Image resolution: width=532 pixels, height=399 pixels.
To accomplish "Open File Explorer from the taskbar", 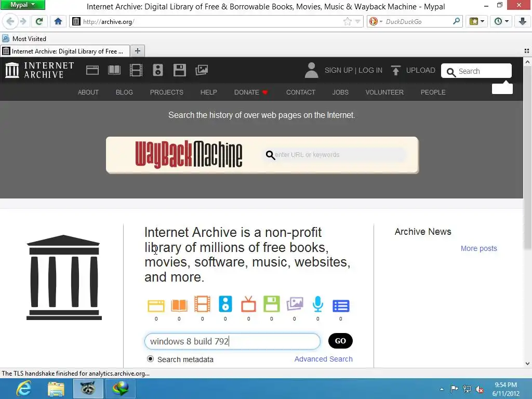I will pyautogui.click(x=56, y=389).
